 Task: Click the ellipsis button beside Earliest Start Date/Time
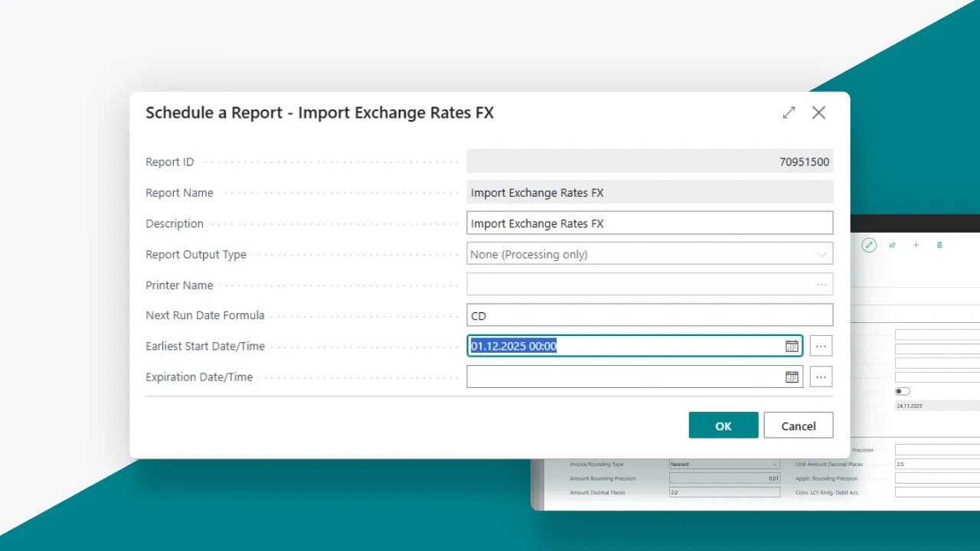click(821, 346)
